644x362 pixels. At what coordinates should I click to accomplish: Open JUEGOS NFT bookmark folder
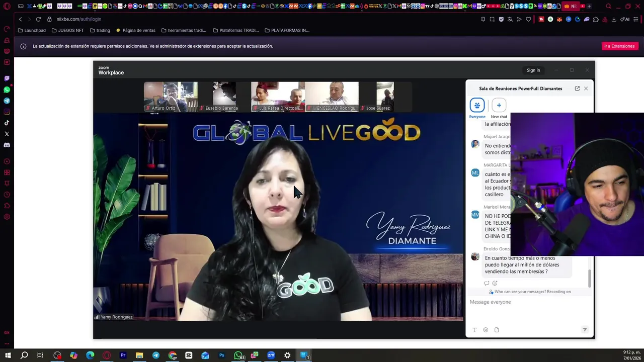(67, 30)
